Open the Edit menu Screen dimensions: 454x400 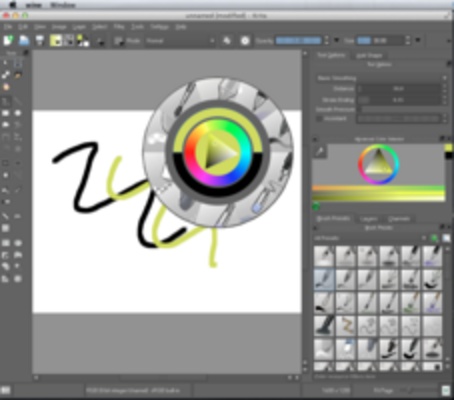[23, 27]
